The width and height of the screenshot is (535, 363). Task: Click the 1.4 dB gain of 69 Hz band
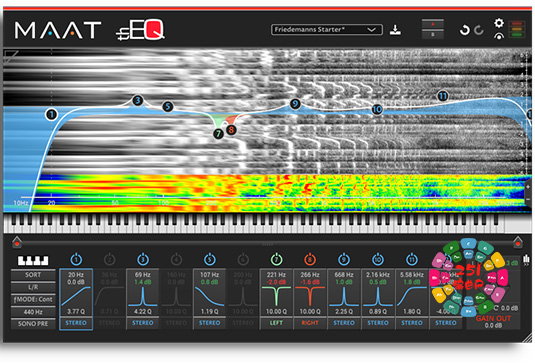pos(143,282)
